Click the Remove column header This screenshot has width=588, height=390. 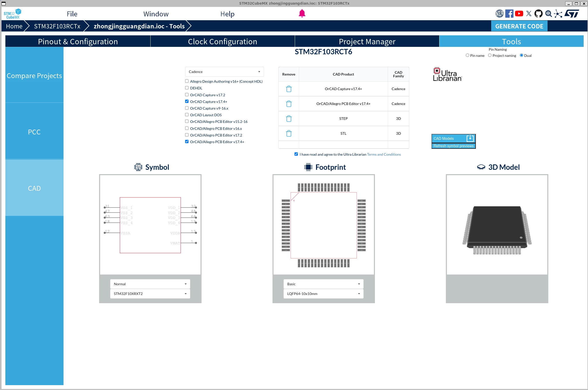289,74
